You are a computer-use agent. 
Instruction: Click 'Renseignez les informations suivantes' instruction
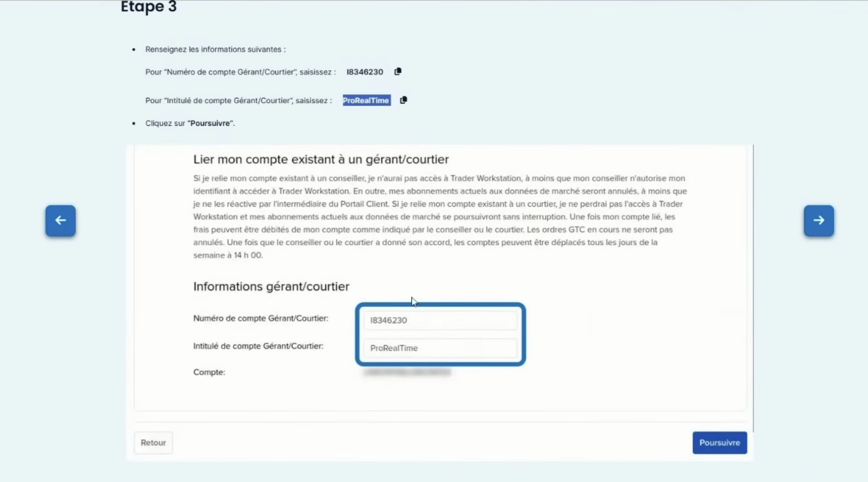coord(215,49)
